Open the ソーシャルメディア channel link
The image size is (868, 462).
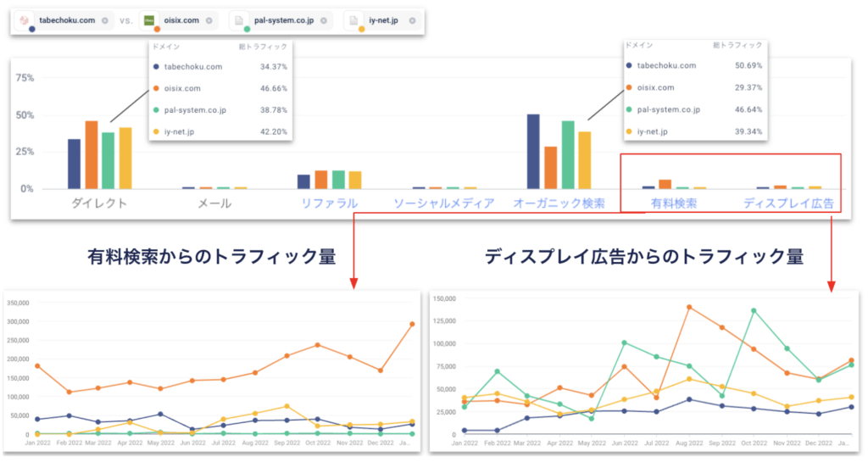[443, 203]
